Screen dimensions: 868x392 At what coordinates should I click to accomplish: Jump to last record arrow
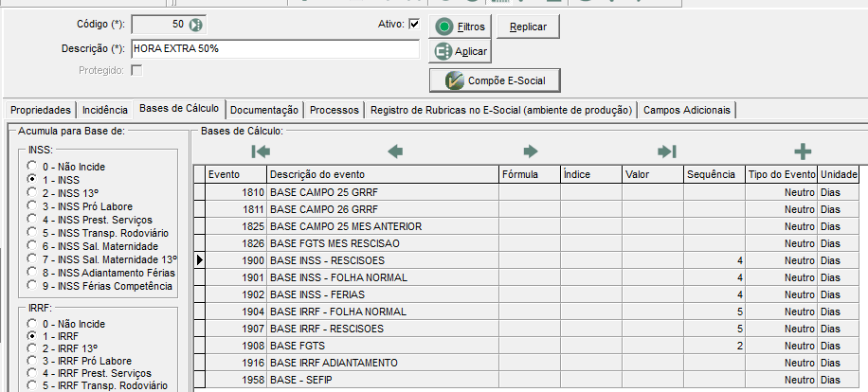coord(666,151)
